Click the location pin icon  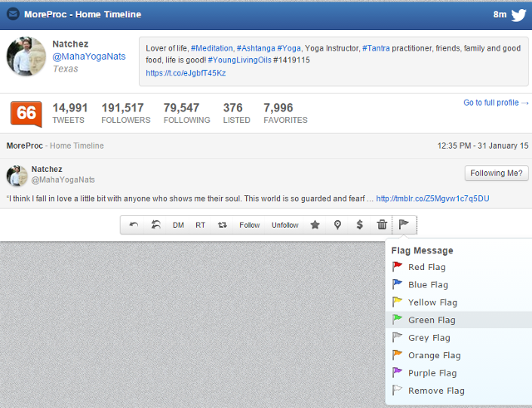click(337, 225)
